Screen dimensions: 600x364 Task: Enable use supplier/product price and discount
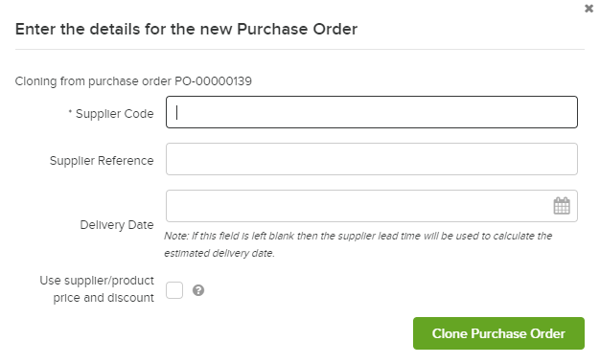174,290
